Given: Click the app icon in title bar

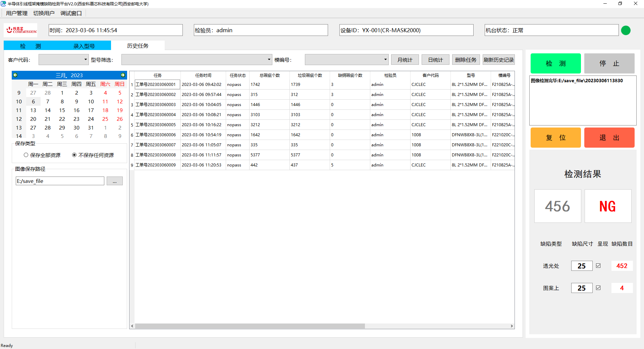Looking at the screenshot, I should [4, 4].
